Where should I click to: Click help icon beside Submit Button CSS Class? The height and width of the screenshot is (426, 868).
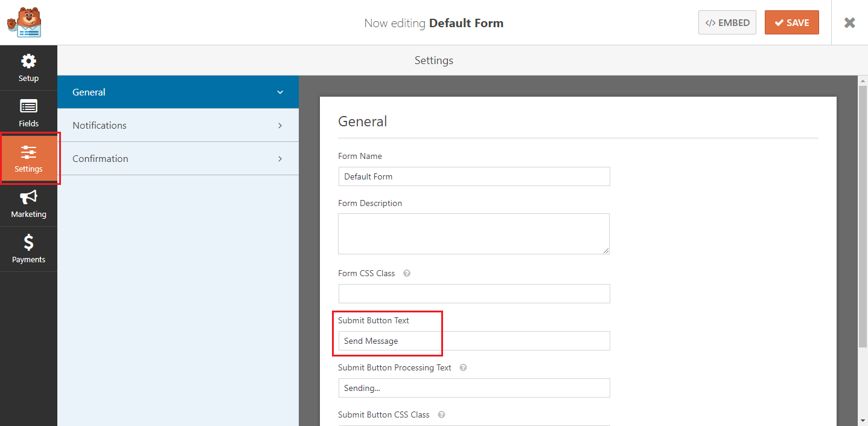point(441,415)
